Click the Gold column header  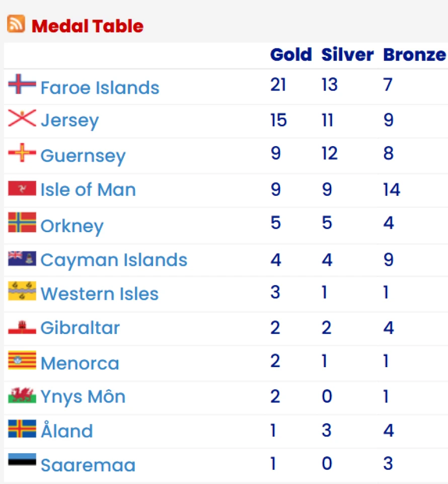coord(291,54)
